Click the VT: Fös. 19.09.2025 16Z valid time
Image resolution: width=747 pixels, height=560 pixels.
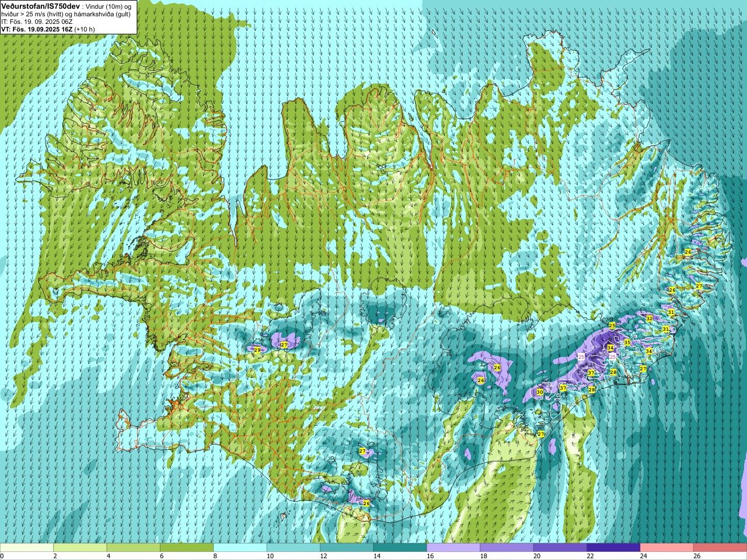[37, 29]
